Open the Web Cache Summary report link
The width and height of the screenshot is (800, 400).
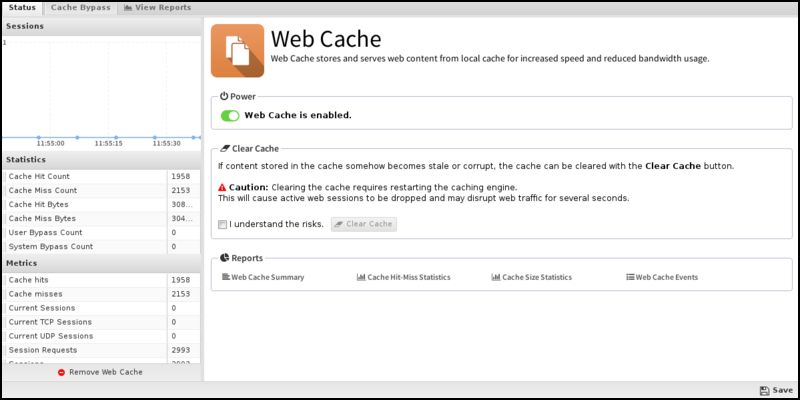267,277
